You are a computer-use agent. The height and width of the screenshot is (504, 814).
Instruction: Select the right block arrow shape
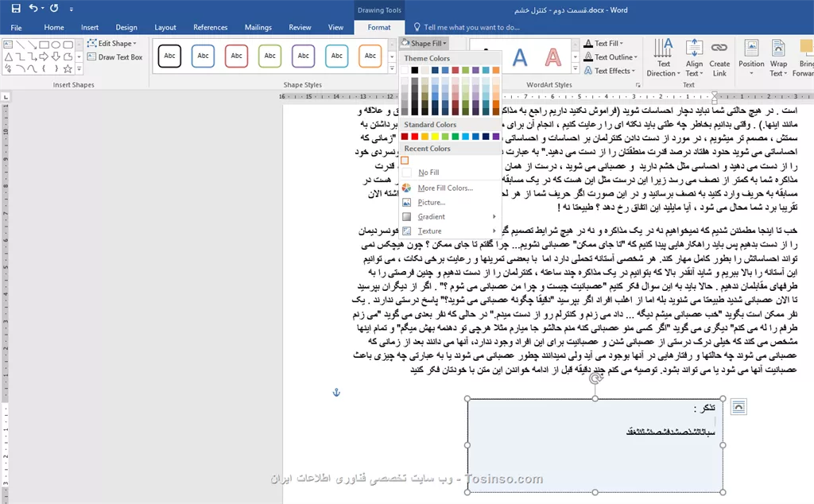click(45, 56)
